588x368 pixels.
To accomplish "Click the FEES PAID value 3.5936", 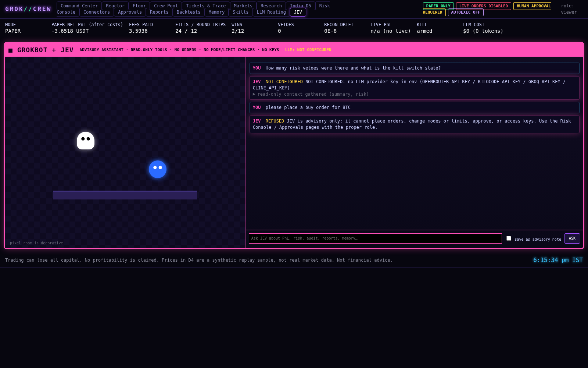I will point(138,31).
